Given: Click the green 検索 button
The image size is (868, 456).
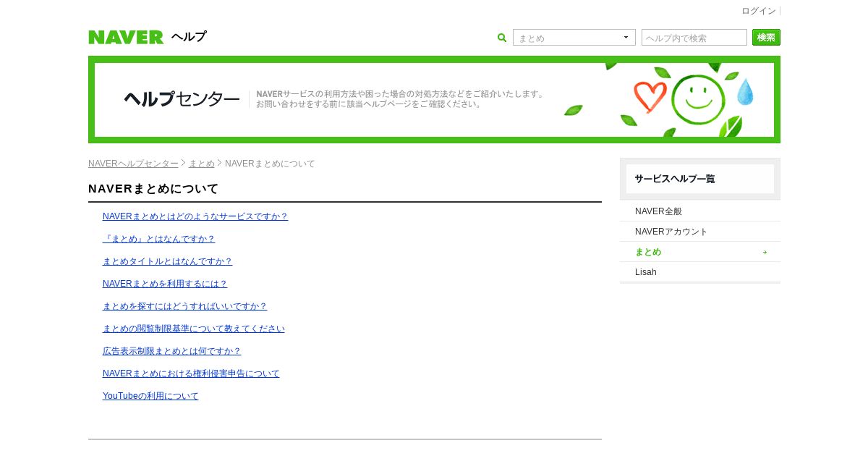Looking at the screenshot, I should click(x=766, y=38).
